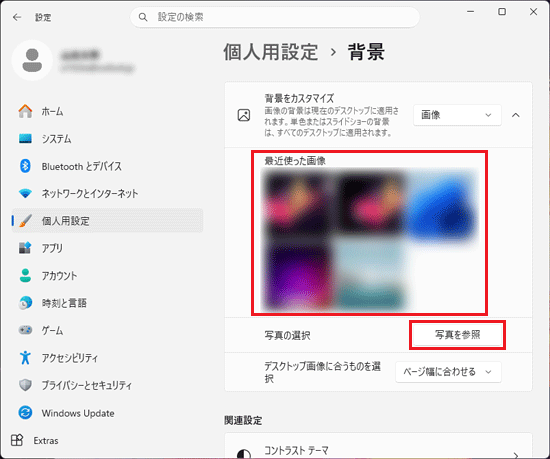This screenshot has width=550, height=459.
Task: Click 個人用設定 breadcrumb link
Action: (271, 52)
